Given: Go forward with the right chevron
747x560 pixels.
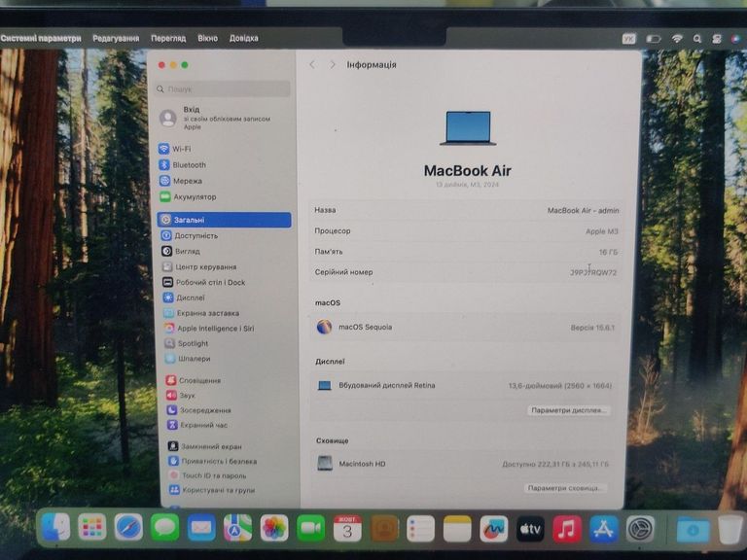Looking at the screenshot, I should [x=332, y=64].
